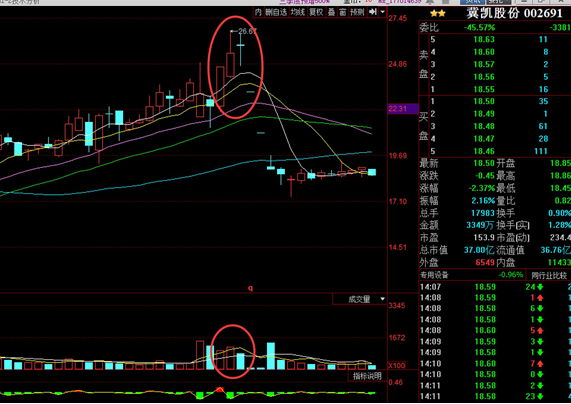Screen dimensions: 571x404
Task: Toggle the 预测 forecast option
Action: coord(357,12)
